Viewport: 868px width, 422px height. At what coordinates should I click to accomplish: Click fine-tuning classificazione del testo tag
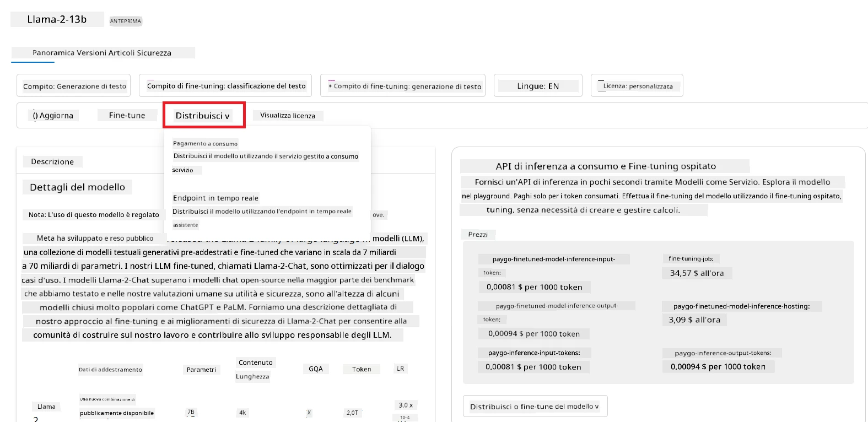225,86
